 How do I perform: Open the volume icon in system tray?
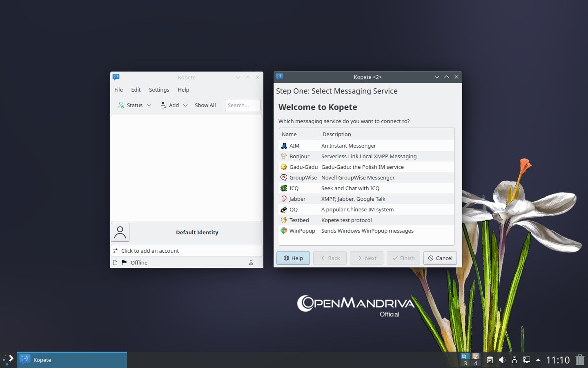click(x=502, y=360)
